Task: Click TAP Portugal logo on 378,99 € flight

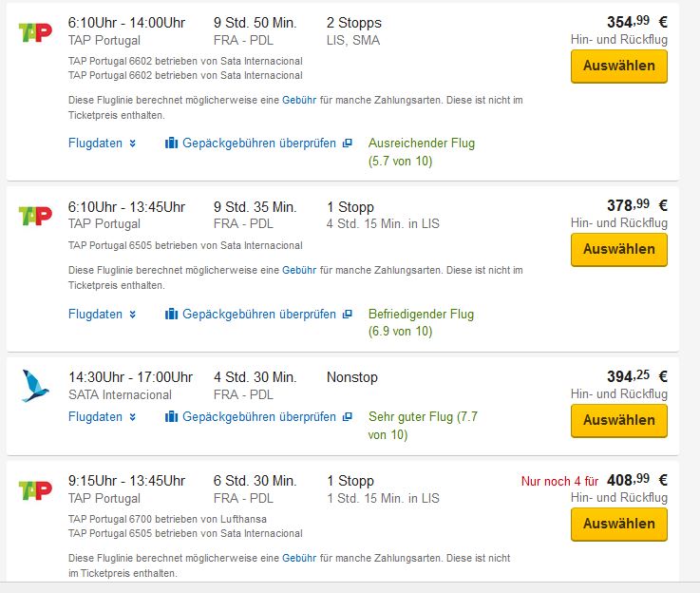Action: [35, 216]
